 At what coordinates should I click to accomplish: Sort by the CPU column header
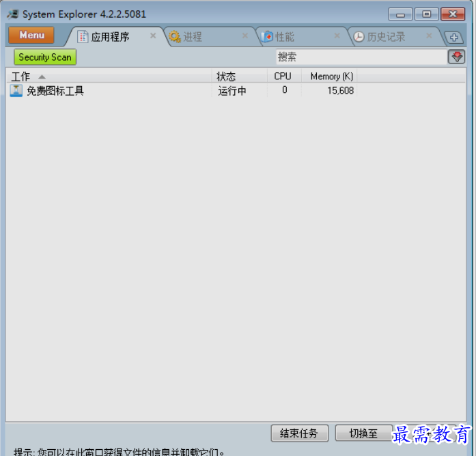coord(283,77)
